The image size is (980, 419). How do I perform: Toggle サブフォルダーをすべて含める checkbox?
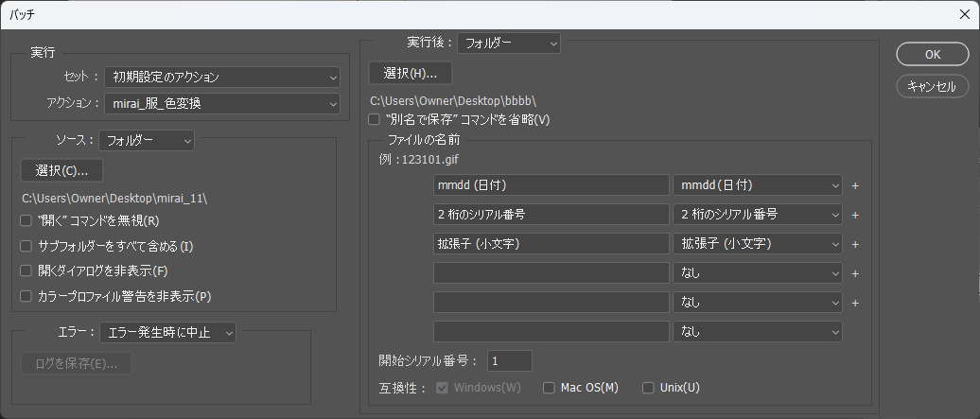[26, 247]
